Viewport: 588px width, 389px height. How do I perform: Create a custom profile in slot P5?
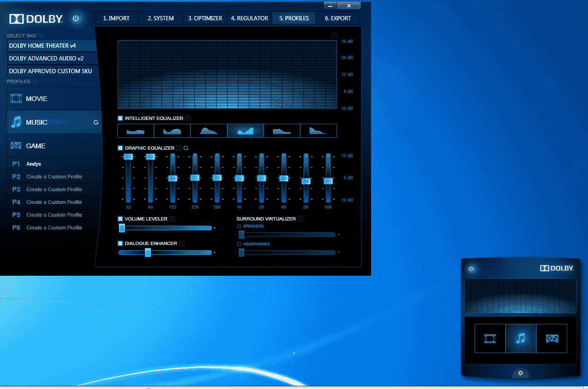coord(54,215)
